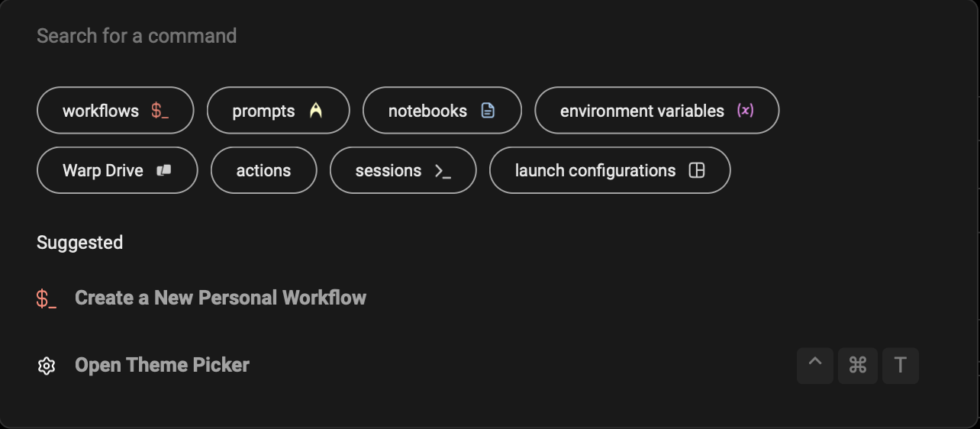This screenshot has height=429, width=980.
Task: Show sessions in the command palette
Action: 388,170
